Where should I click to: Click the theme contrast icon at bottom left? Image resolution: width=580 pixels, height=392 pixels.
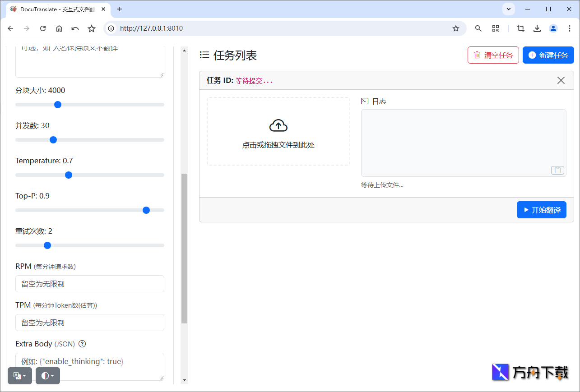pos(45,376)
